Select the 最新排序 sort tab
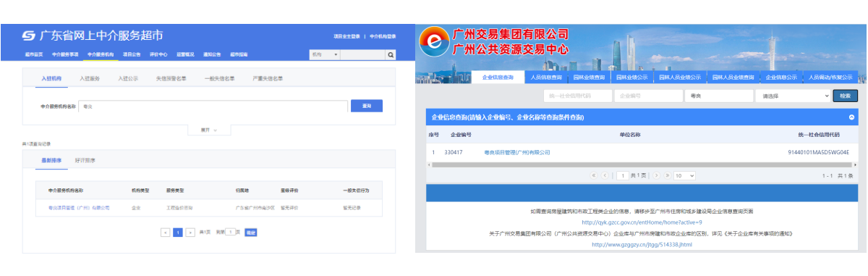This screenshot has height=276, width=868. click(x=51, y=160)
